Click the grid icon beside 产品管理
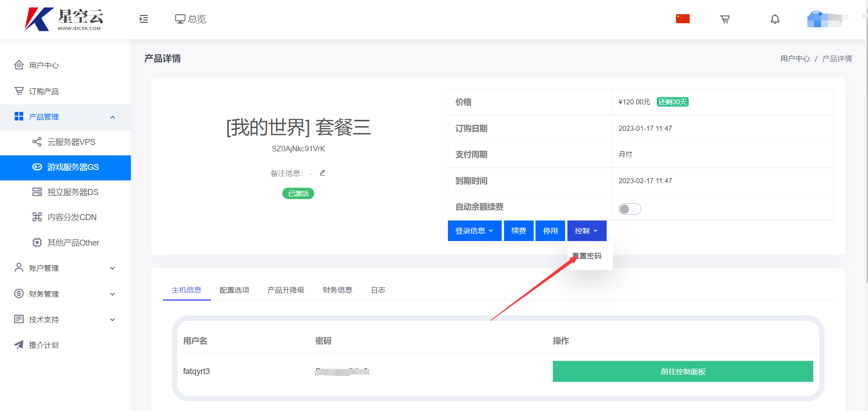Viewport: 868px width, 411px height. (x=19, y=116)
